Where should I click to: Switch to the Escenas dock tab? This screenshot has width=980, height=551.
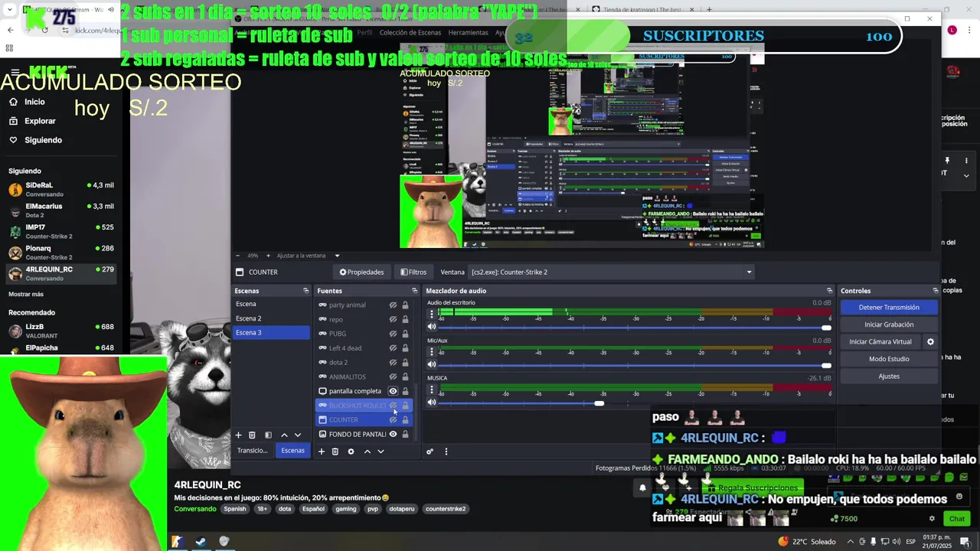point(292,451)
